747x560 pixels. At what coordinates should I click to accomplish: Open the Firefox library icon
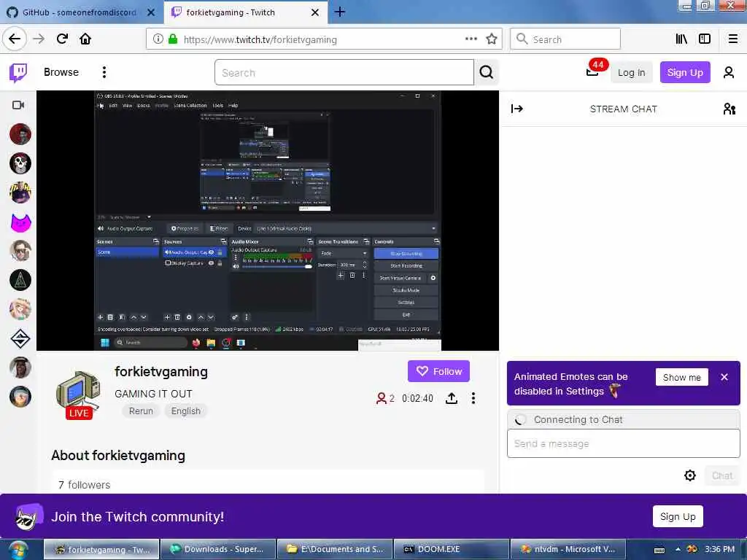coord(681,39)
